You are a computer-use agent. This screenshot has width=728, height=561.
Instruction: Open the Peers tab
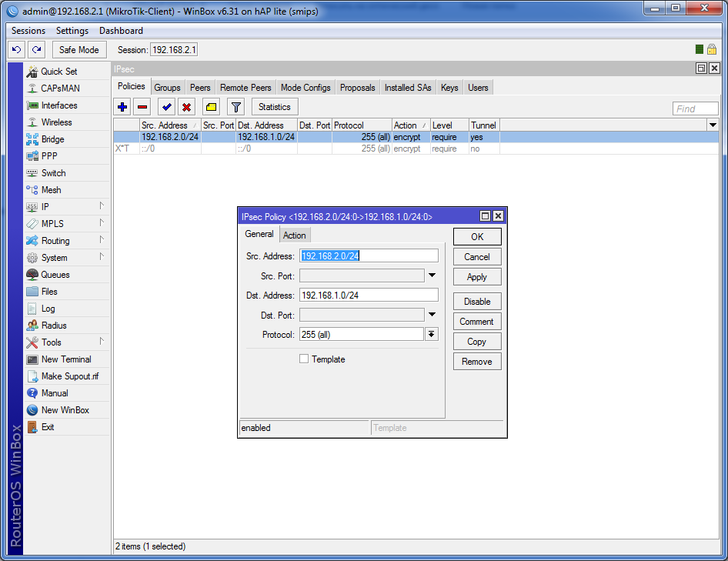[x=200, y=88]
